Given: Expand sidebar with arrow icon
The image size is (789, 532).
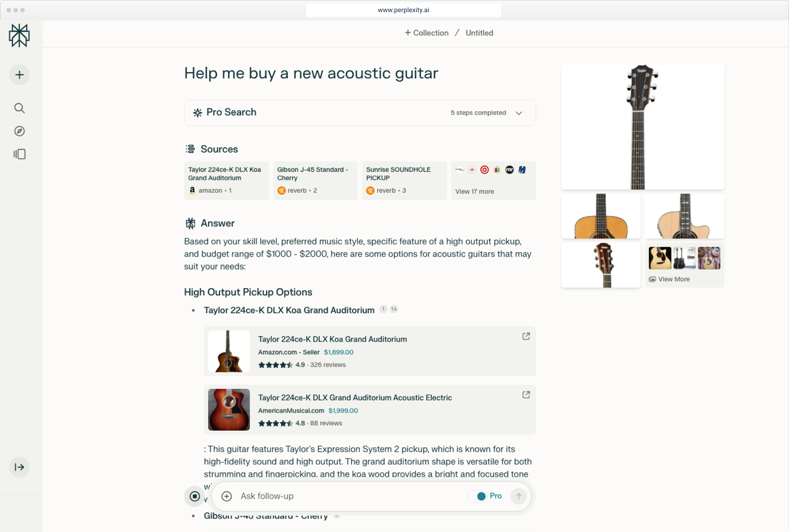Looking at the screenshot, I should 19,467.
